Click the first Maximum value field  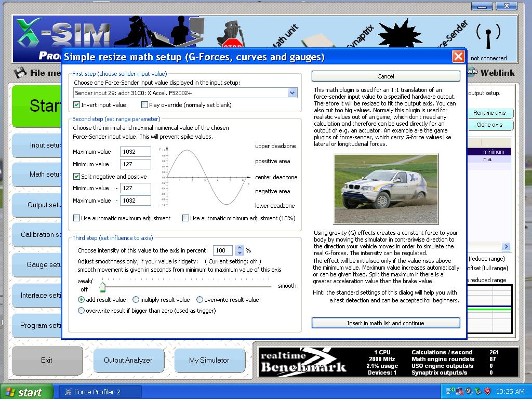pos(136,152)
